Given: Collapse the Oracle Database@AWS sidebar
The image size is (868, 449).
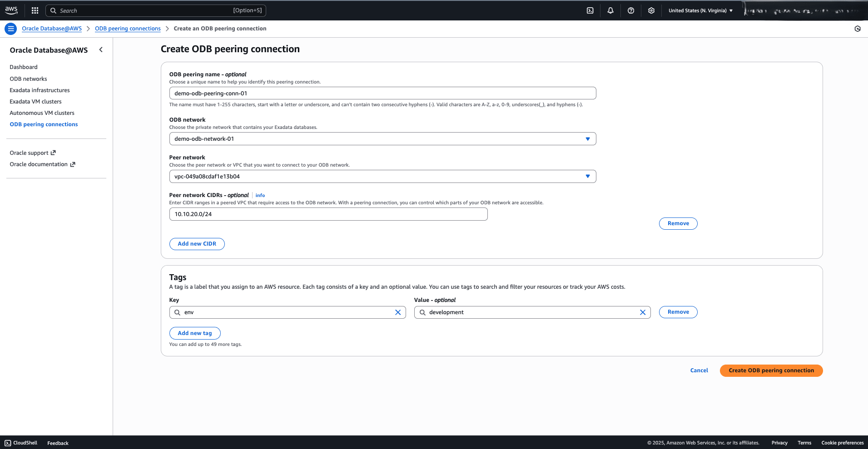Looking at the screenshot, I should [101, 49].
